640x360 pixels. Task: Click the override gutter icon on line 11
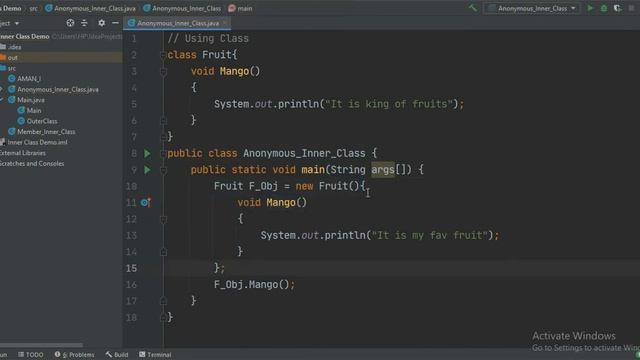click(x=146, y=202)
